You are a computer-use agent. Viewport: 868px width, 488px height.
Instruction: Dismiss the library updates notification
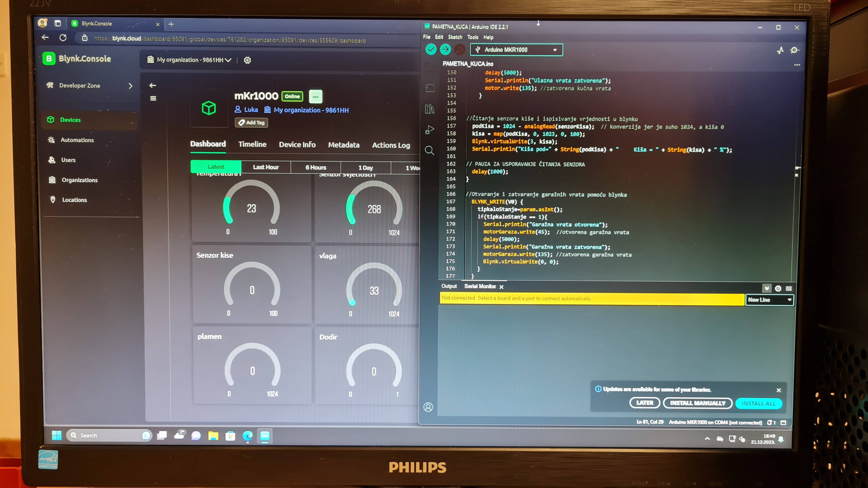click(779, 390)
